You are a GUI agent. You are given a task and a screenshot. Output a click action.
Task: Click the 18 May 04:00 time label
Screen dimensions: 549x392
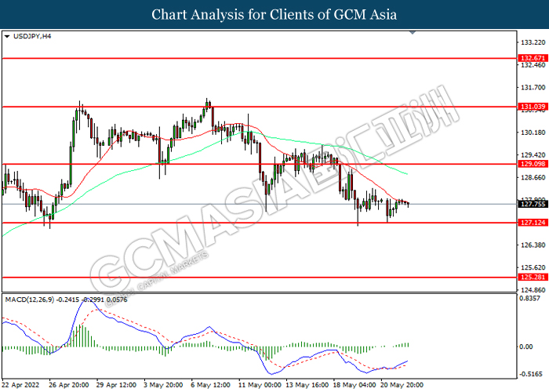[x=354, y=385]
